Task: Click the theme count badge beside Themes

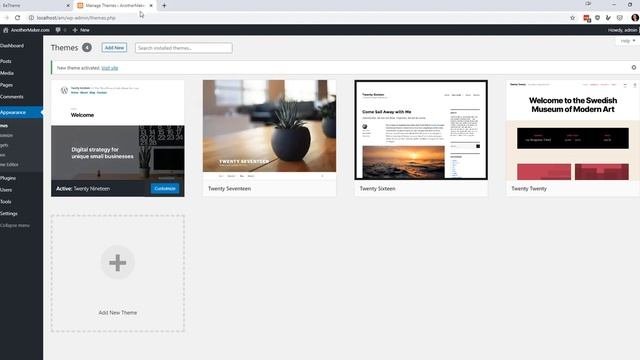Action: click(87, 48)
